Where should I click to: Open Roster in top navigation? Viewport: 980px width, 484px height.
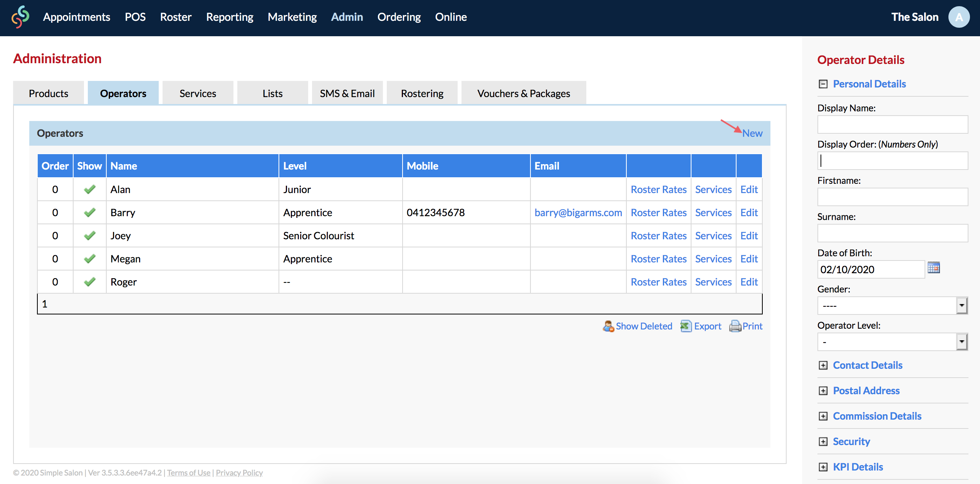pos(176,17)
